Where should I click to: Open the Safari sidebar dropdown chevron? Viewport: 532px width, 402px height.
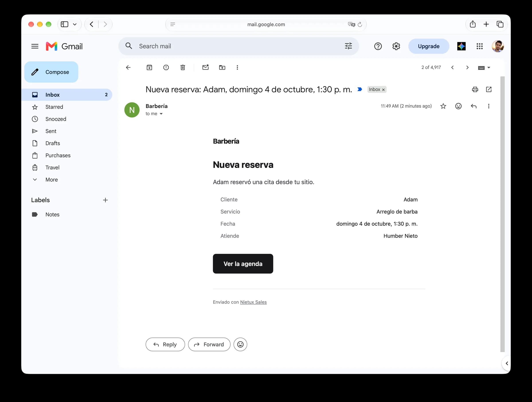[x=75, y=24]
